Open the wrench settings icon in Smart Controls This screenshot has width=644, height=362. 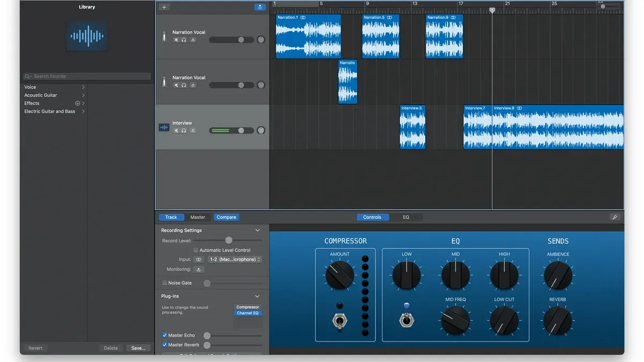[615, 217]
